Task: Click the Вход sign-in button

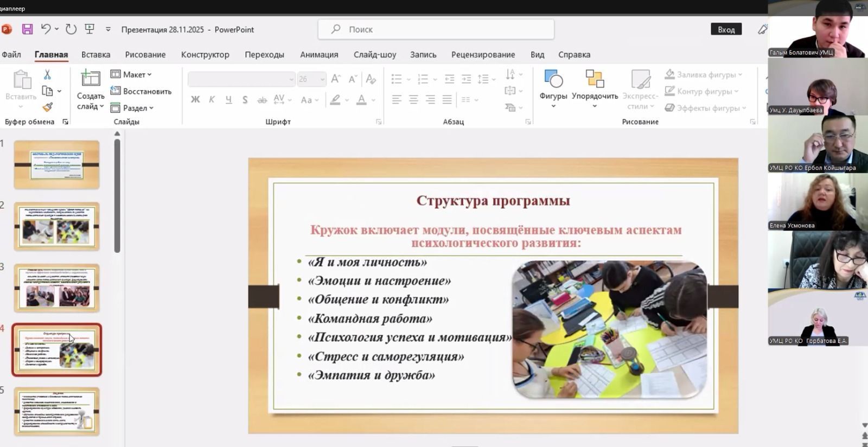Action: (726, 29)
